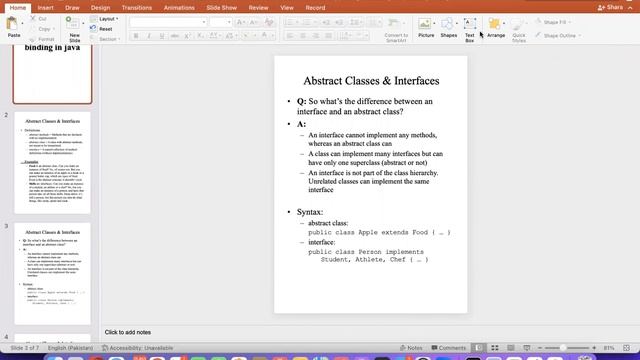Toggle the Notes pane

click(x=411, y=348)
